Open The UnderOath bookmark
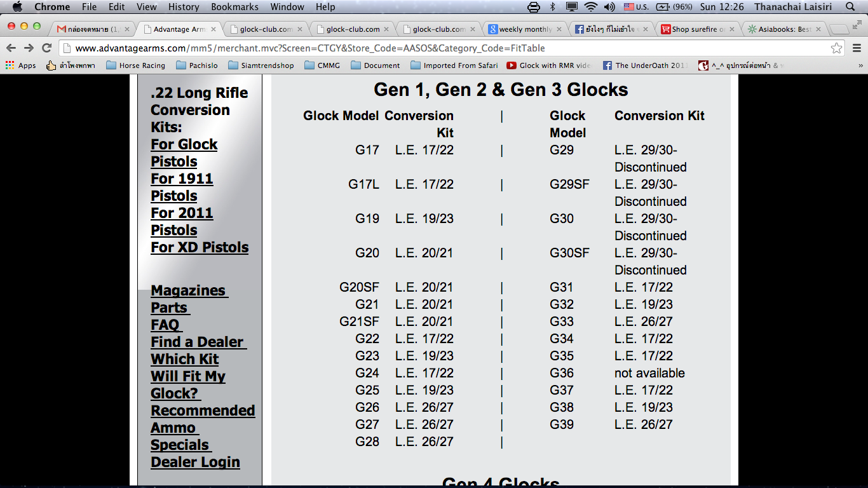Screen dimensions: 868x488 pos(646,65)
